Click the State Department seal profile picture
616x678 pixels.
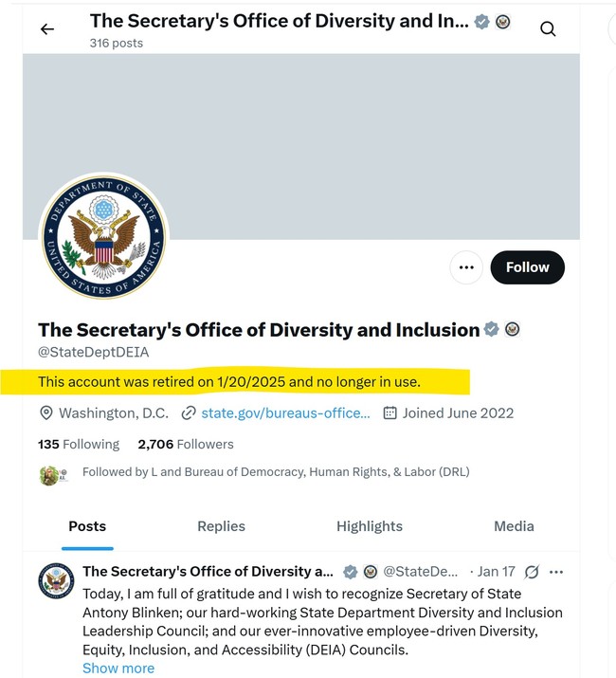pyautogui.click(x=102, y=237)
